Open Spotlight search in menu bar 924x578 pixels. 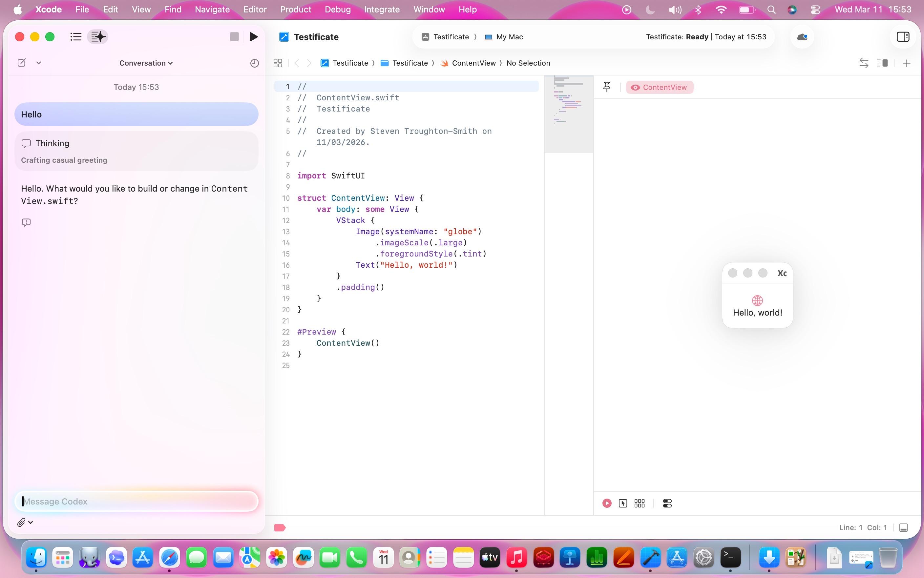coord(771,10)
